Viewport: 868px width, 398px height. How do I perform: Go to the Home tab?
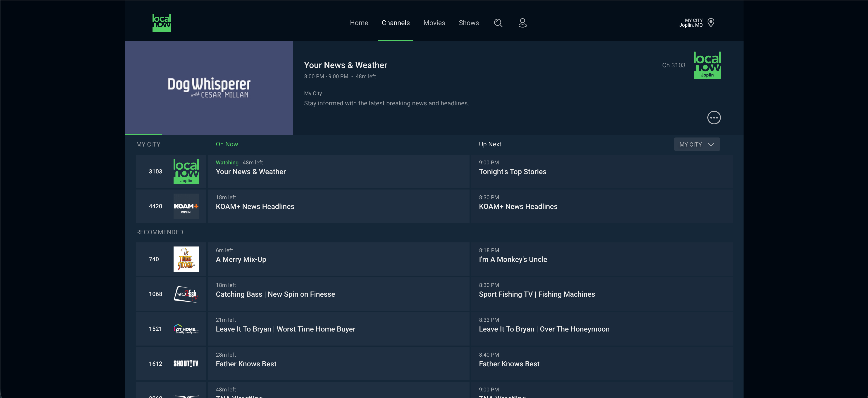[359, 23]
